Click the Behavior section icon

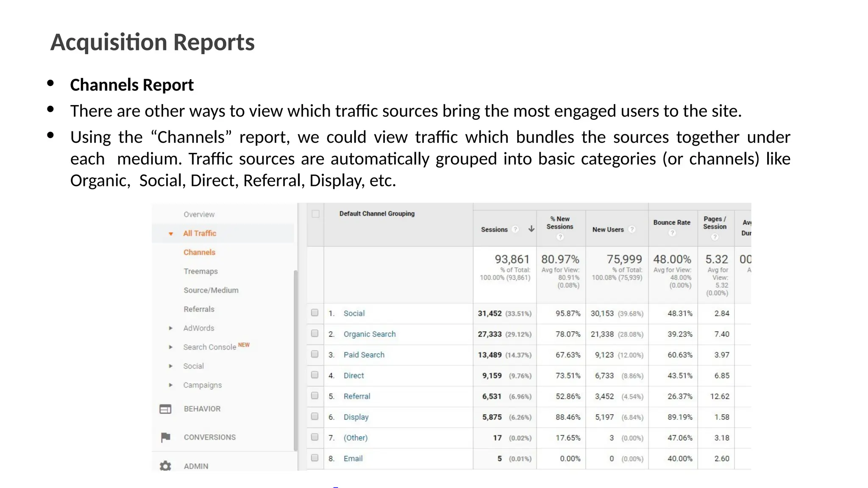(165, 409)
